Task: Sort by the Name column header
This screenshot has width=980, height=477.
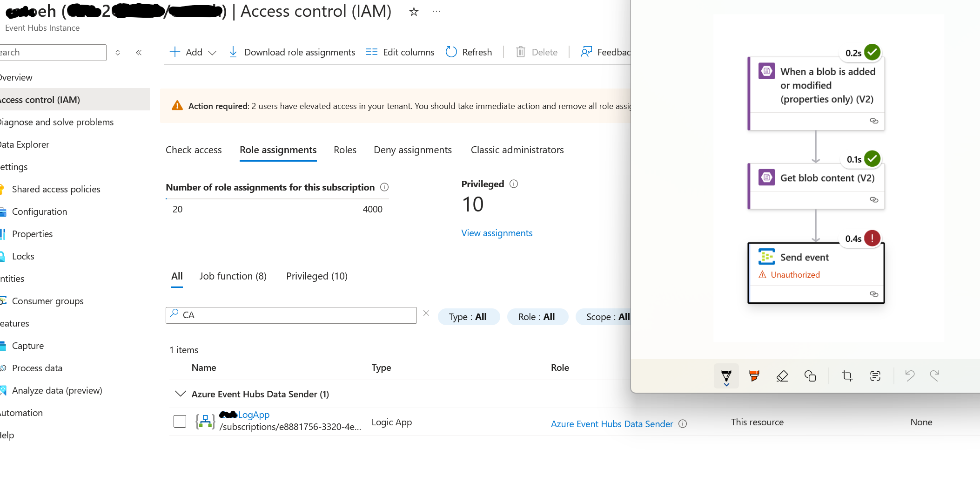Action: (x=204, y=368)
